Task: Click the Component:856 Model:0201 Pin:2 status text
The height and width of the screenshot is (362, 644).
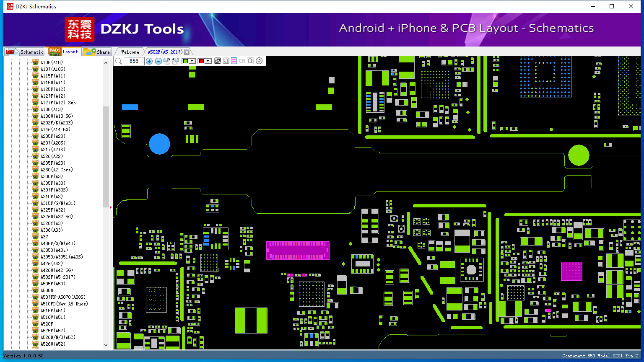Action: click(x=600, y=356)
